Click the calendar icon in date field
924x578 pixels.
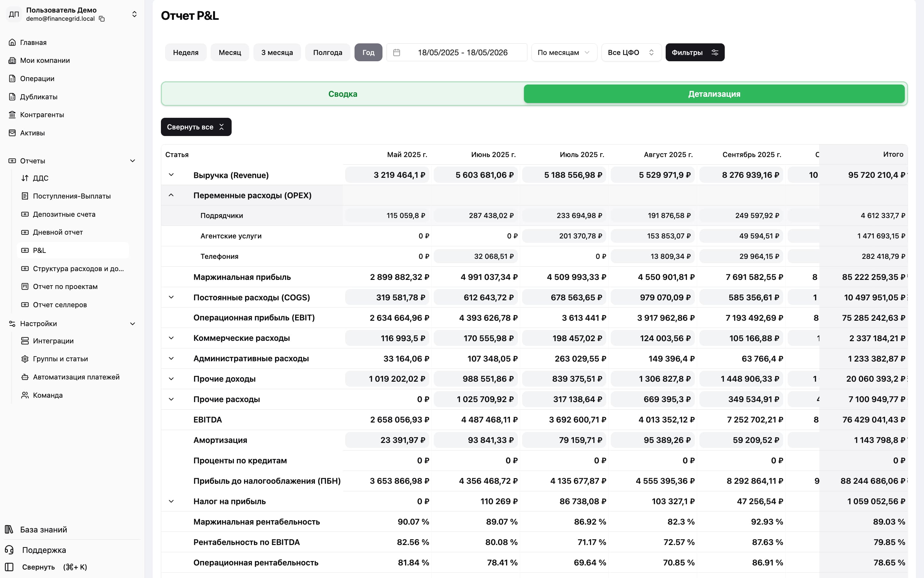tap(397, 52)
